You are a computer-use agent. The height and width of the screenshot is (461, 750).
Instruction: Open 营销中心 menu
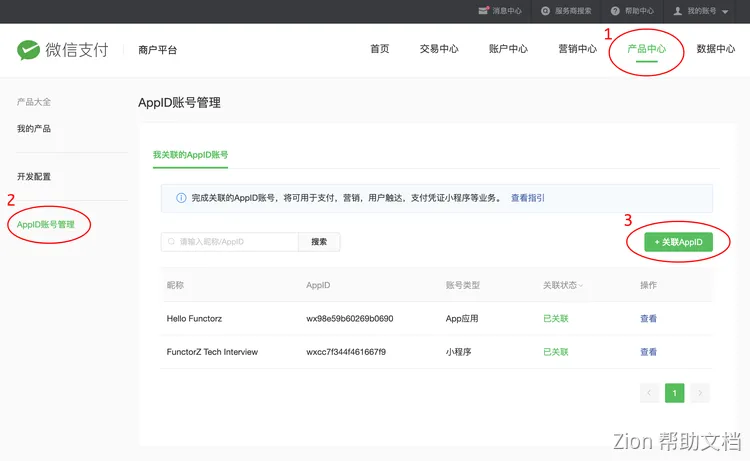(578, 49)
